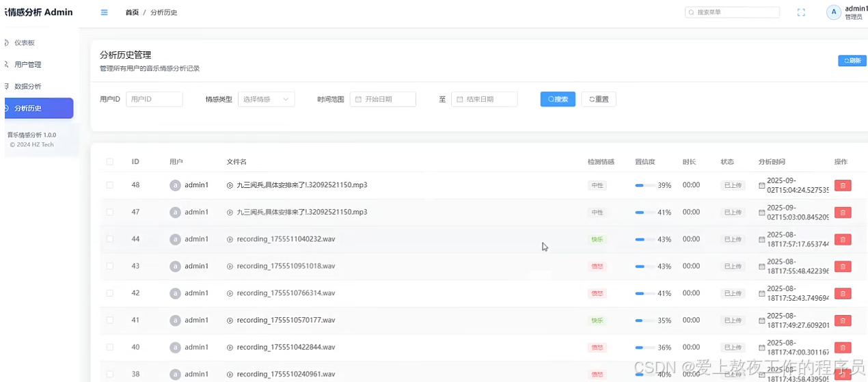Click the 分析历史 breadcrumb item
The height and width of the screenshot is (382, 868).
(x=164, y=12)
